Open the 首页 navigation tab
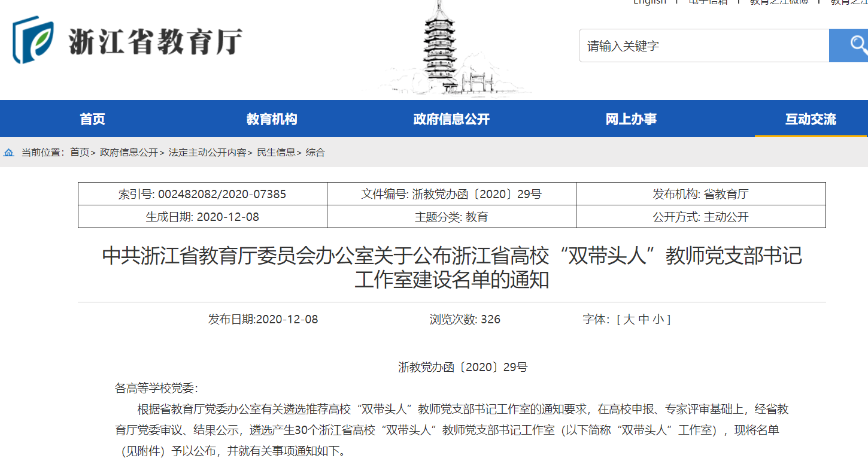Screen dimensions: 868x461 point(92,119)
